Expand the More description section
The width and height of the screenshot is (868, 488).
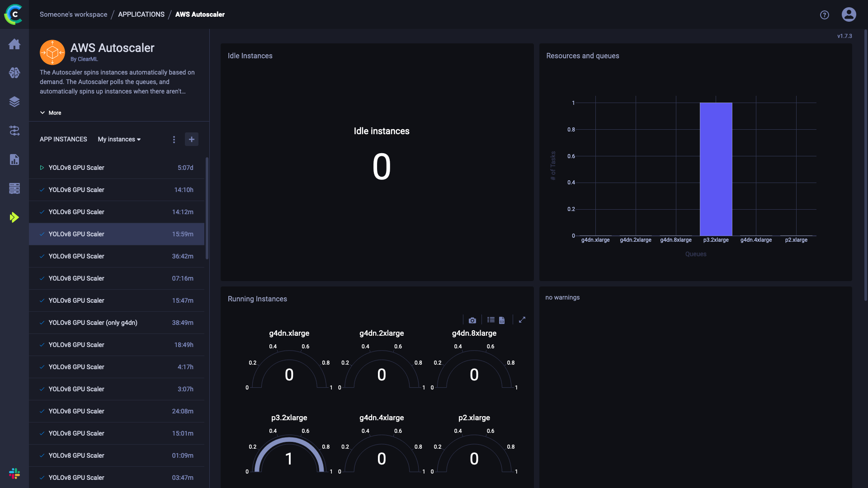coord(51,113)
